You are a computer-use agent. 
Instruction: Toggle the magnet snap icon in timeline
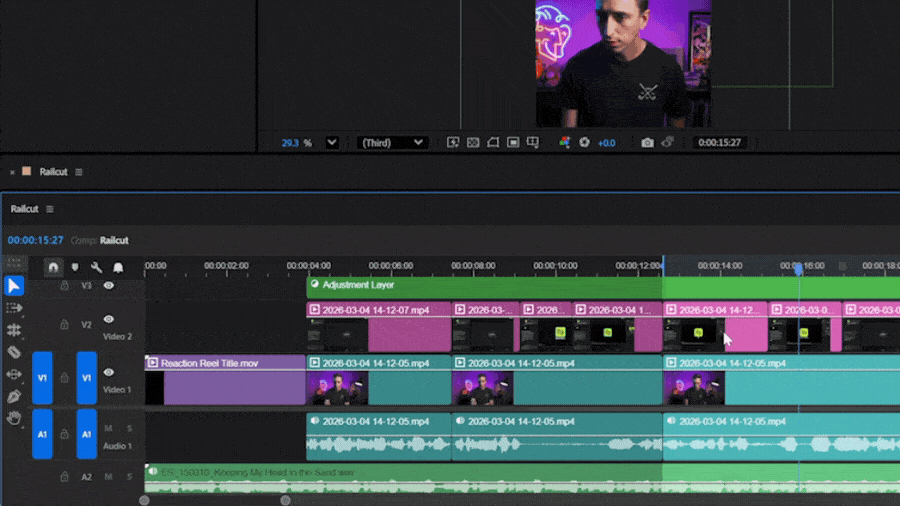pyautogui.click(x=53, y=267)
